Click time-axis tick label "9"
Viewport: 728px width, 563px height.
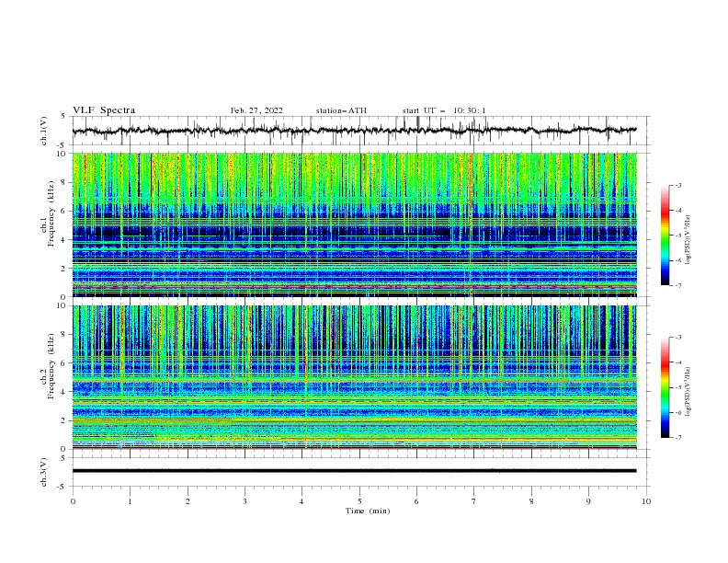588,501
